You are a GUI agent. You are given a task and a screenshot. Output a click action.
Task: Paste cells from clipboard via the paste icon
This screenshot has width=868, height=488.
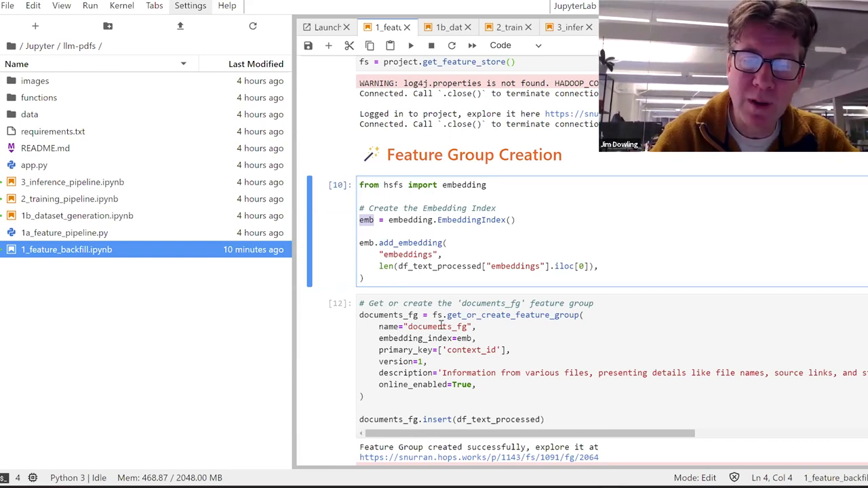coord(390,45)
